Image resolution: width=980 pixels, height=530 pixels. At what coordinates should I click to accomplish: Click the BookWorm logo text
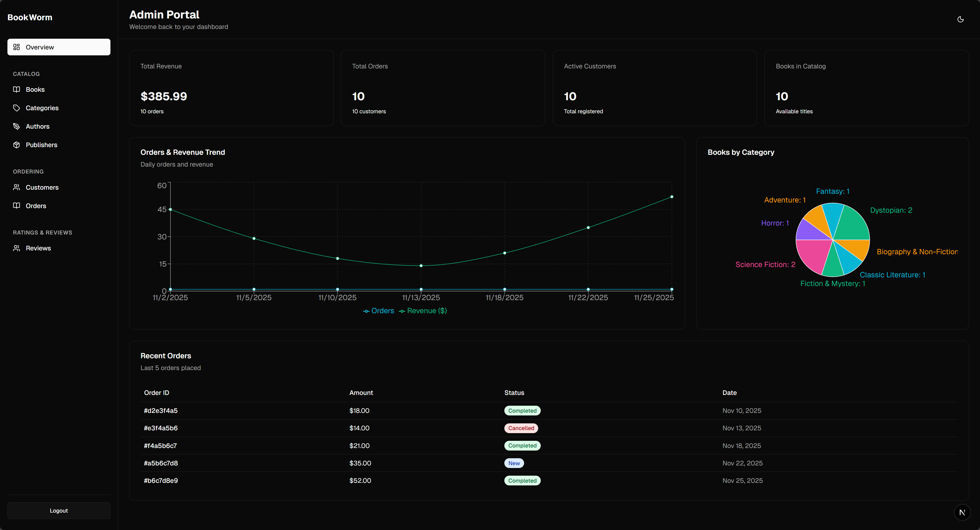click(x=30, y=17)
